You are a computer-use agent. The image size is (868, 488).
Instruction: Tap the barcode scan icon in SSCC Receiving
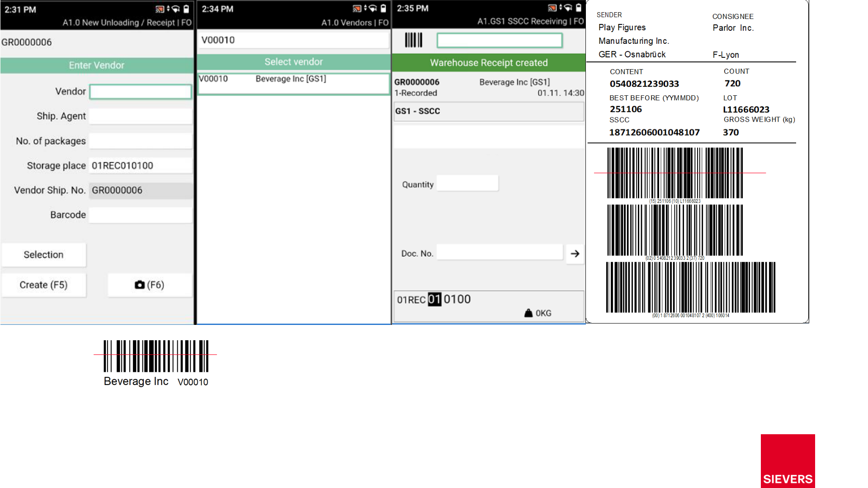point(414,40)
